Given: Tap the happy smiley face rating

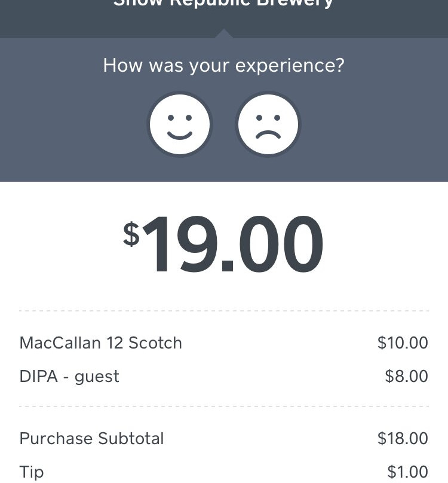Looking at the screenshot, I should coord(180,124).
